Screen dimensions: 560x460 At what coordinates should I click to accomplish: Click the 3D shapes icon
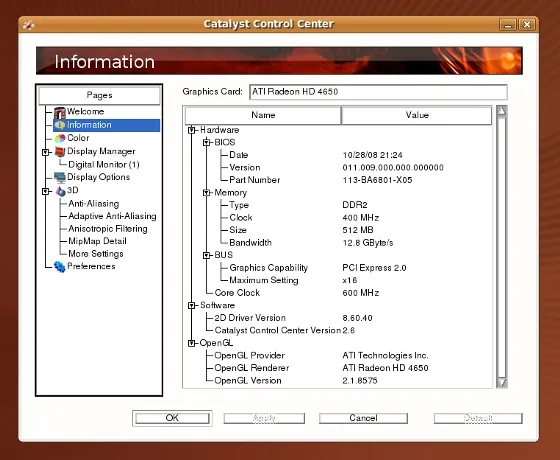click(x=60, y=191)
